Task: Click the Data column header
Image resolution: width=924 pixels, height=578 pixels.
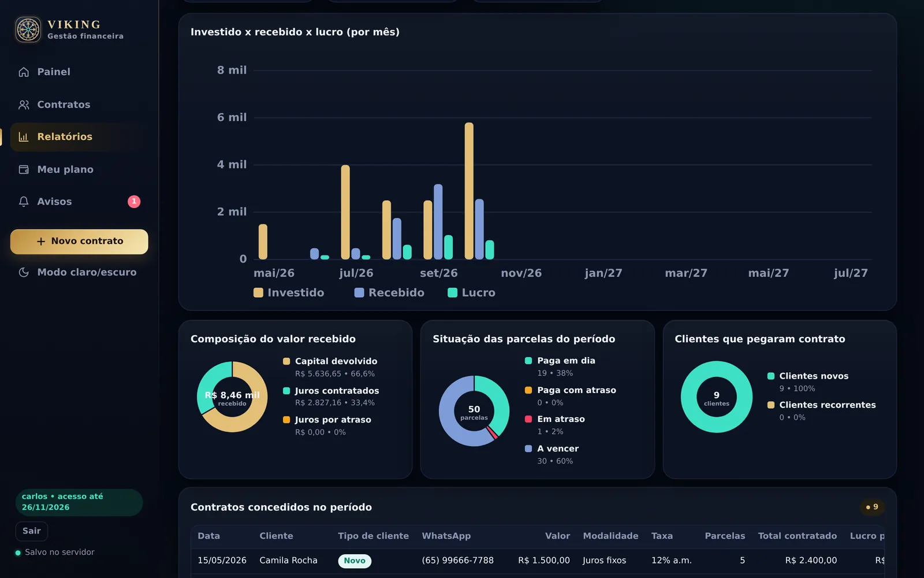Action: (x=209, y=536)
